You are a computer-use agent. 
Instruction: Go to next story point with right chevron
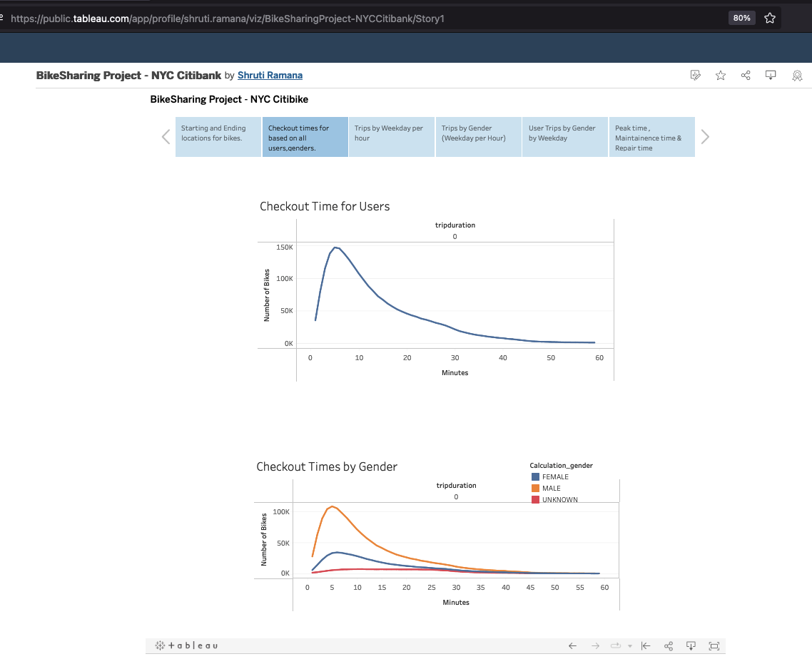coord(705,137)
